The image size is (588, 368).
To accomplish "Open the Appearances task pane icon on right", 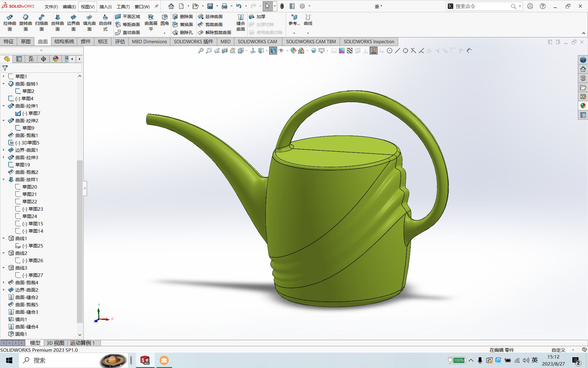I will pos(583,106).
